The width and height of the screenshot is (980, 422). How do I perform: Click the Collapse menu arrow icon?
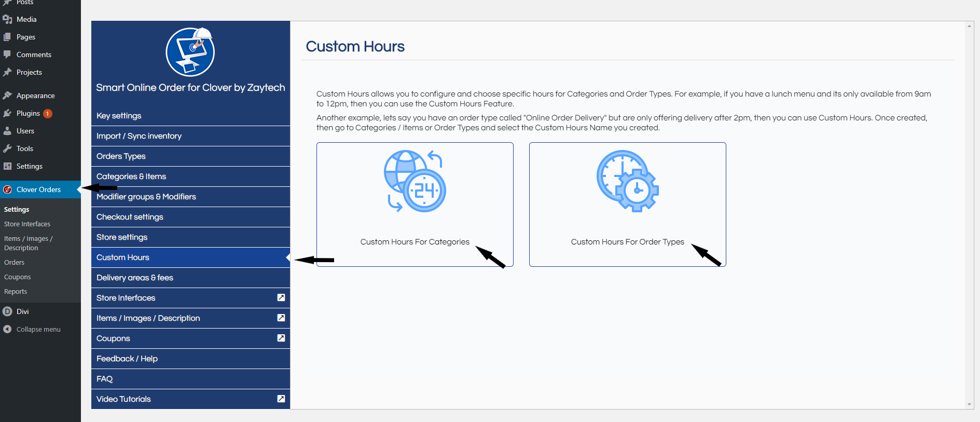(7, 329)
